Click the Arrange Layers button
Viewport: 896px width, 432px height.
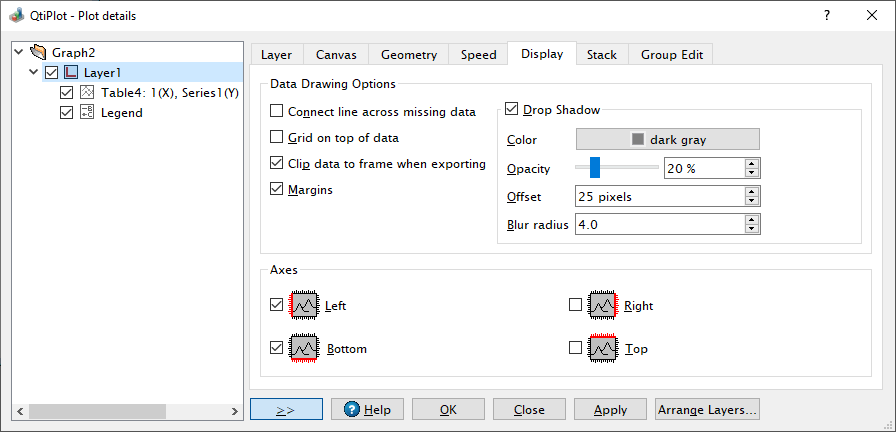point(708,409)
